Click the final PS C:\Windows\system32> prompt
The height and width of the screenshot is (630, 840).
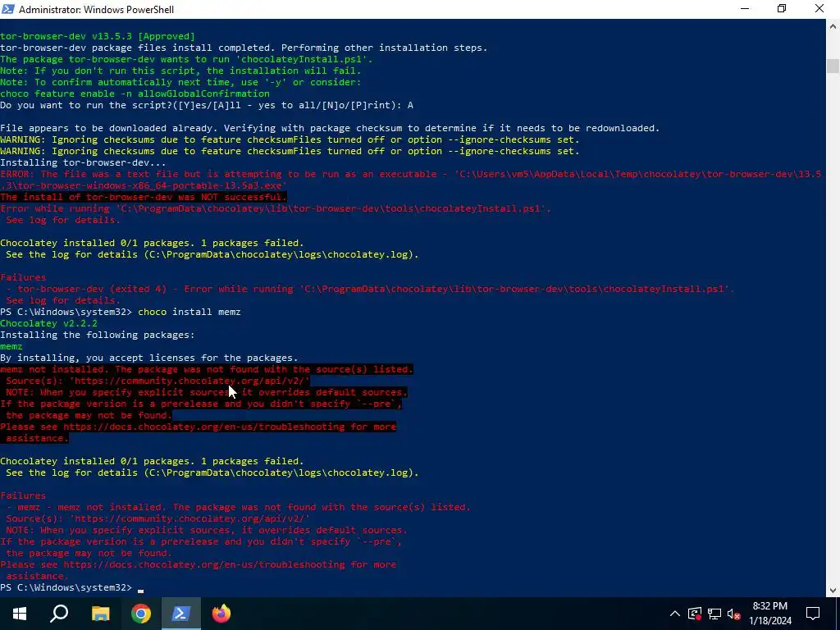click(x=66, y=587)
